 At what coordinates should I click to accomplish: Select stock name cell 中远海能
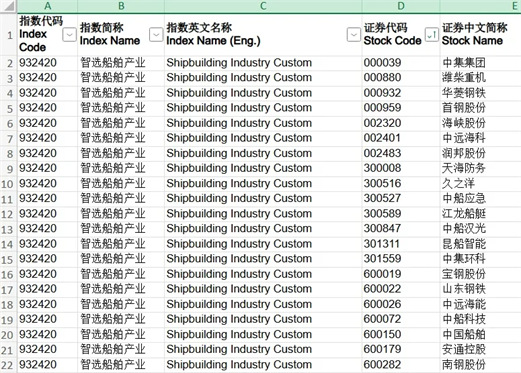[480, 304]
